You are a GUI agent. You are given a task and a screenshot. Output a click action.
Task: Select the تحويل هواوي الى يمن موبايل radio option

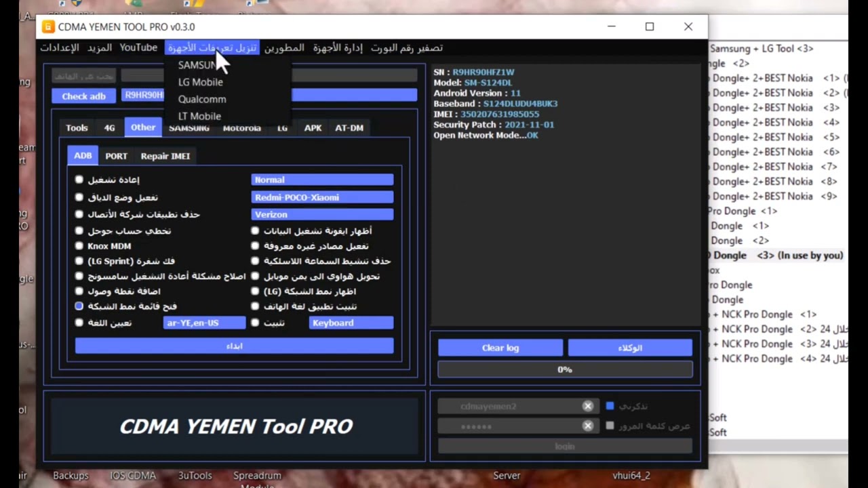click(255, 276)
